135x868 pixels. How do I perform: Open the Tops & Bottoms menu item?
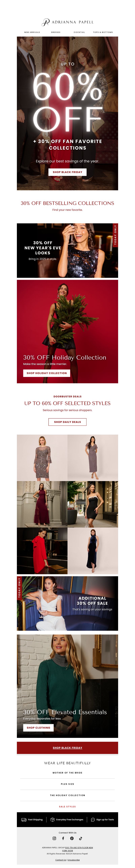[103, 32]
